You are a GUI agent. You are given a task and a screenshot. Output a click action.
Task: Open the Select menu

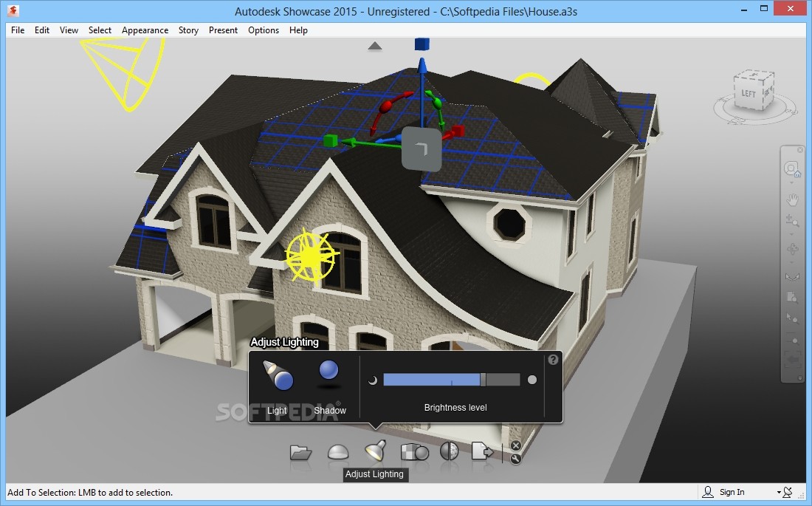pos(100,30)
